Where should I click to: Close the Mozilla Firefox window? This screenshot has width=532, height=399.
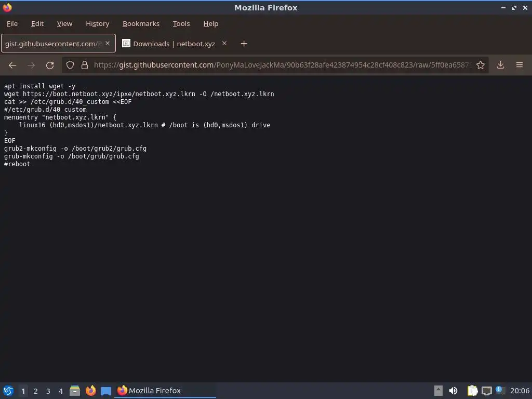coord(525,7)
